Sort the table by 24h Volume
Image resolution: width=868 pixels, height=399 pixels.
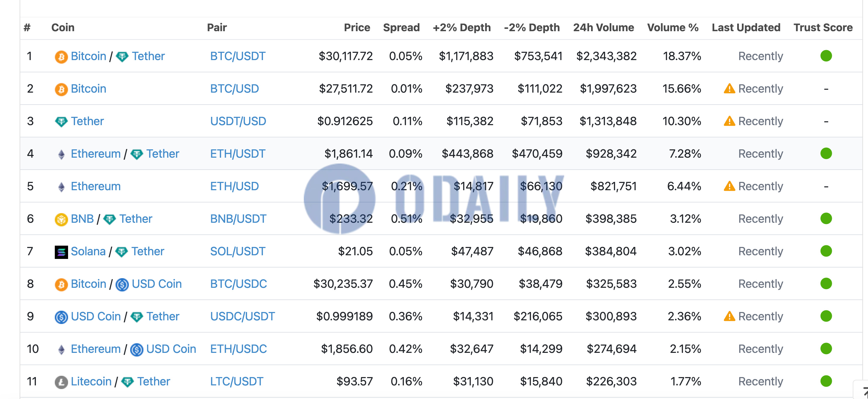(x=603, y=28)
